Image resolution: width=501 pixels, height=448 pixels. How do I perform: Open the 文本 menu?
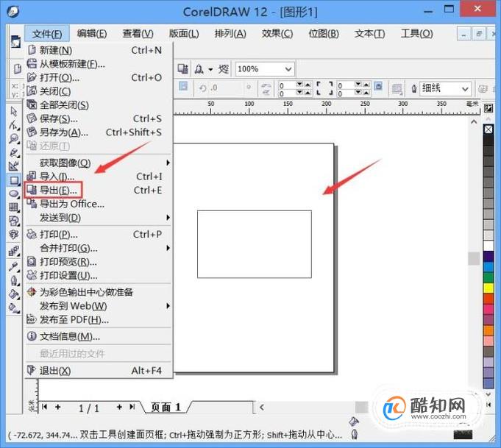(x=369, y=34)
